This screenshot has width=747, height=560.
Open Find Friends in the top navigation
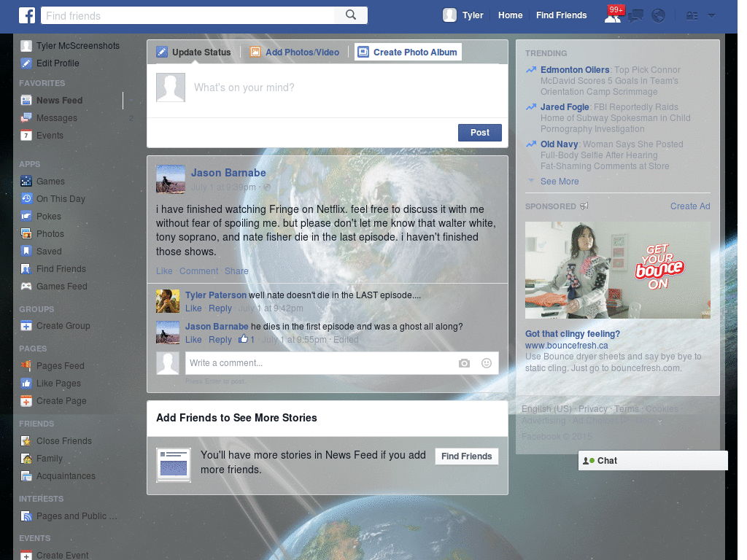pyautogui.click(x=561, y=15)
